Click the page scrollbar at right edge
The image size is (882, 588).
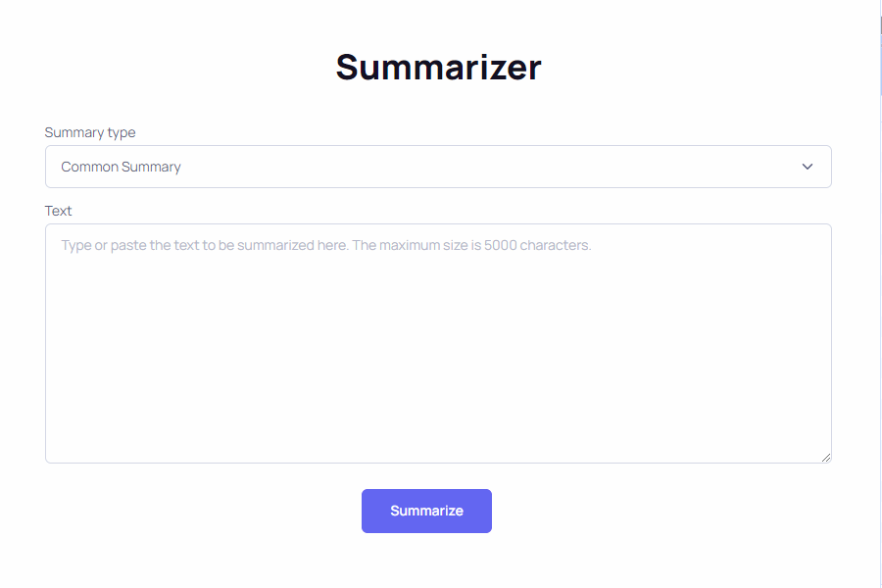tap(881, 294)
